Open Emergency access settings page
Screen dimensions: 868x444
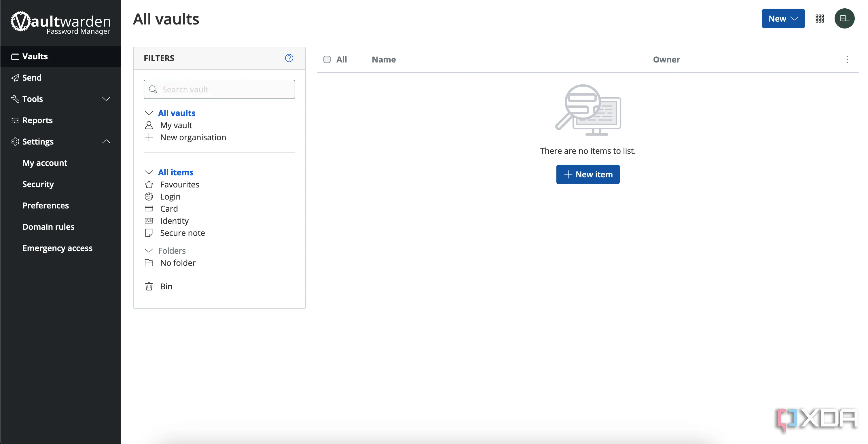point(57,248)
